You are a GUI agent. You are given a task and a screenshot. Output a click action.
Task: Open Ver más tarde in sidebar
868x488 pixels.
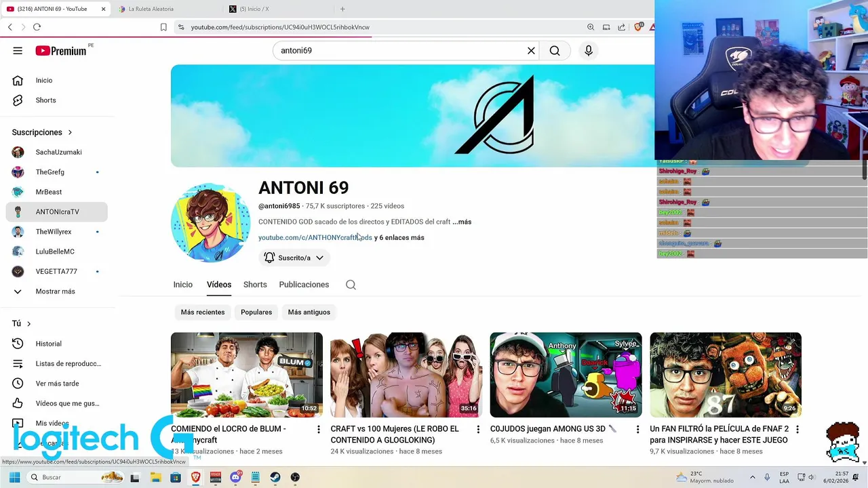coord(56,384)
